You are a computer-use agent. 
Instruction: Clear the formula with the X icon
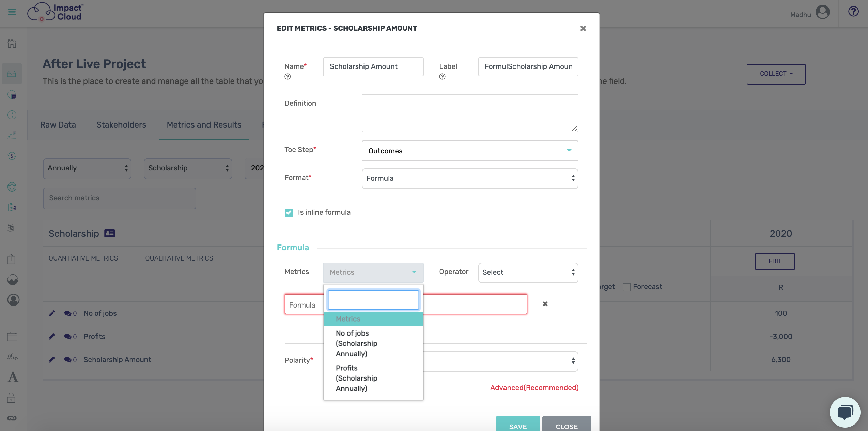click(545, 304)
